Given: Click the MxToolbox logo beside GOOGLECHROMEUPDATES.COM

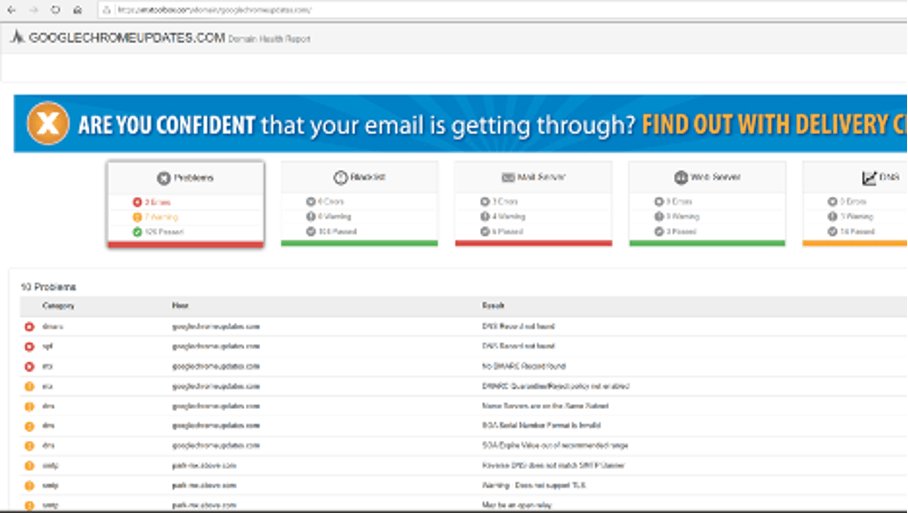Looking at the screenshot, I should (18, 37).
